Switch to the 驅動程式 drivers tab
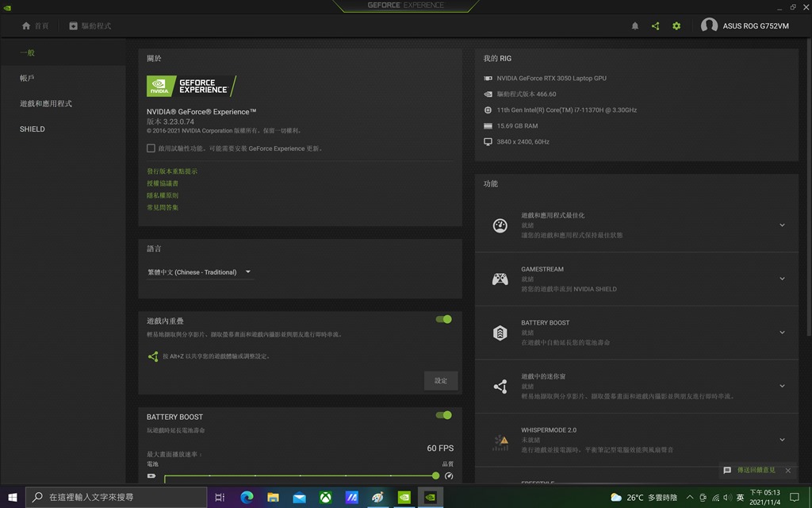The height and width of the screenshot is (508, 812). (90, 26)
